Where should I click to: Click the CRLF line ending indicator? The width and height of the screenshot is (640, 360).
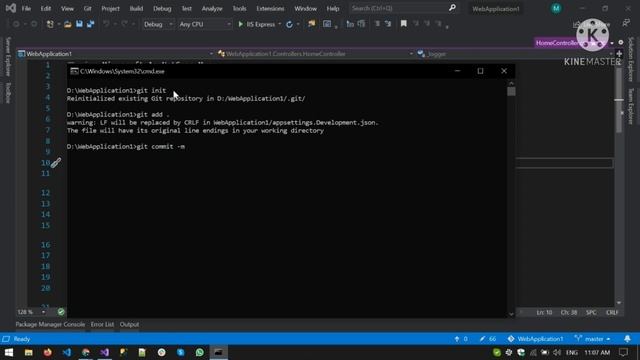coord(612,313)
